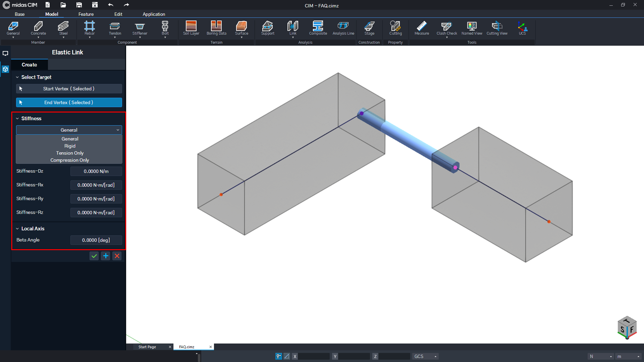This screenshot has height=362, width=644.
Task: Collapse the Select Target section
Action: tap(17, 77)
